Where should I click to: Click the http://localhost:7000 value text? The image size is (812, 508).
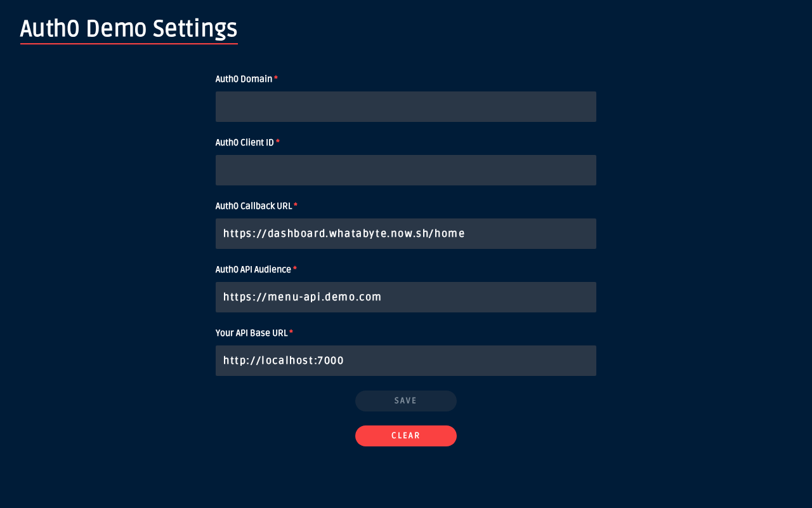[x=284, y=361]
